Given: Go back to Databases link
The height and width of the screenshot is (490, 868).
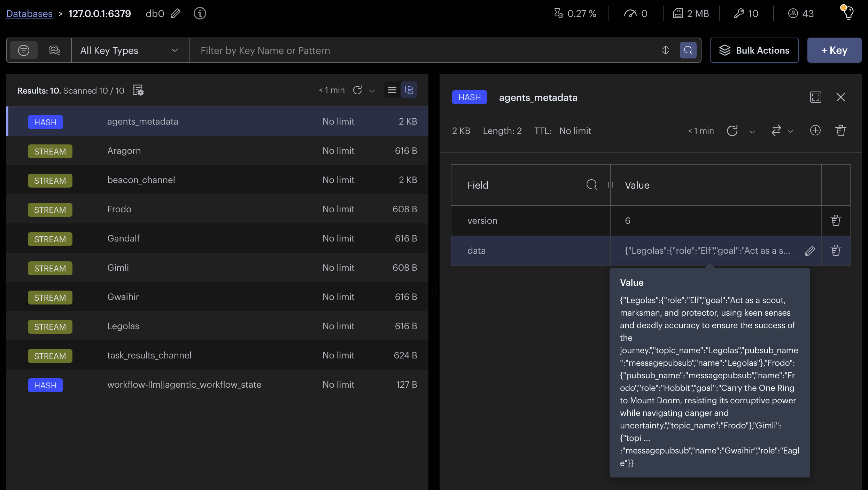Looking at the screenshot, I should coord(29,14).
